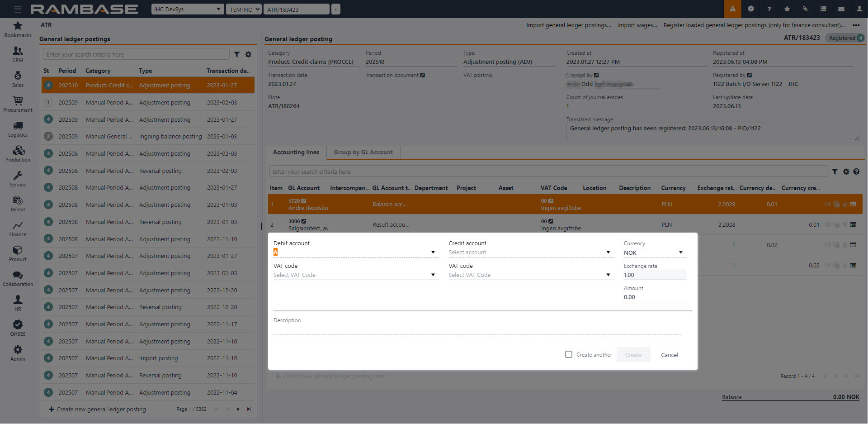
Task: Open the Currency NOK dropdown
Action: coord(680,253)
